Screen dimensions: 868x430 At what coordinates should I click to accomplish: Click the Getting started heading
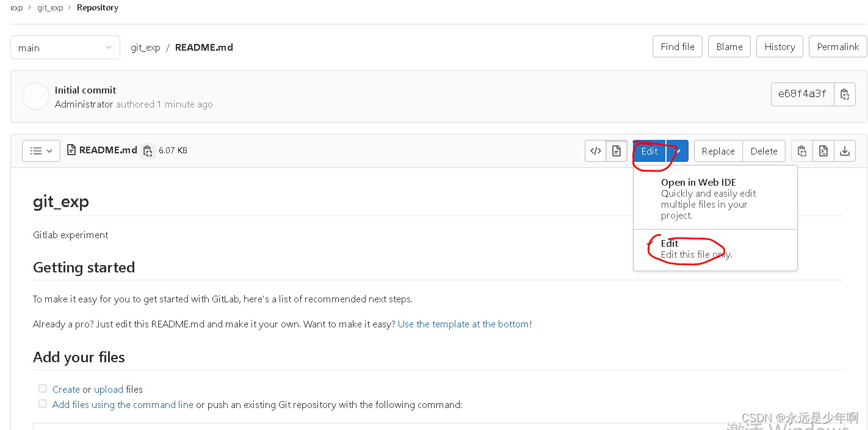[x=84, y=268]
